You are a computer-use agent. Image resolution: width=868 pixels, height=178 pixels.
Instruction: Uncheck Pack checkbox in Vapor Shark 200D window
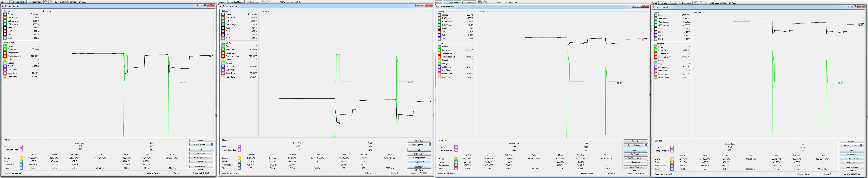pyautogui.click(x=656, y=29)
